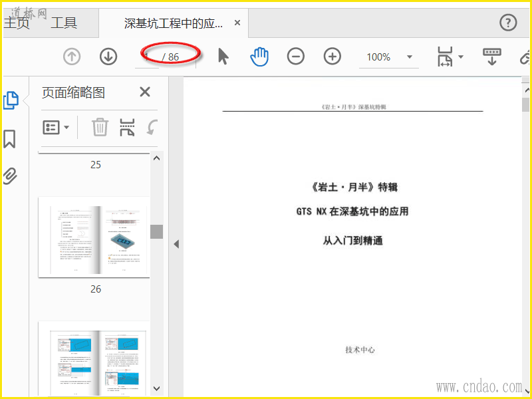Click the page label 26
Viewport: 532px width, 399px height.
point(96,289)
